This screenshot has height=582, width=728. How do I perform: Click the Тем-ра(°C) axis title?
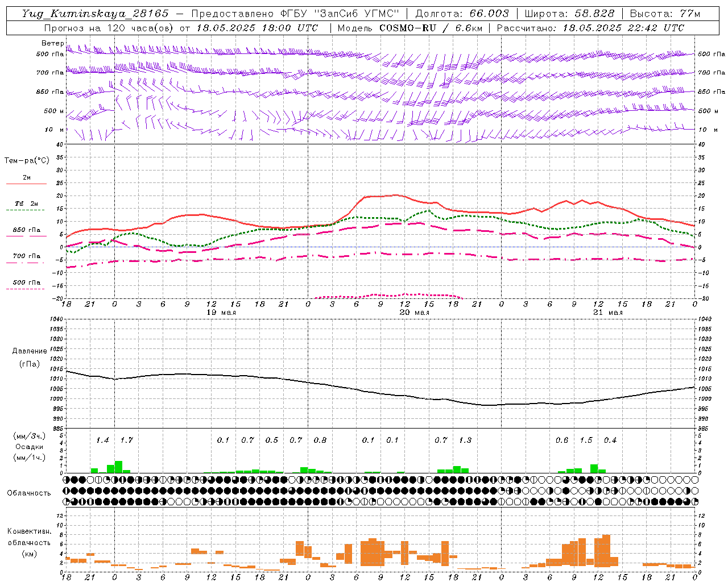pos(27,161)
